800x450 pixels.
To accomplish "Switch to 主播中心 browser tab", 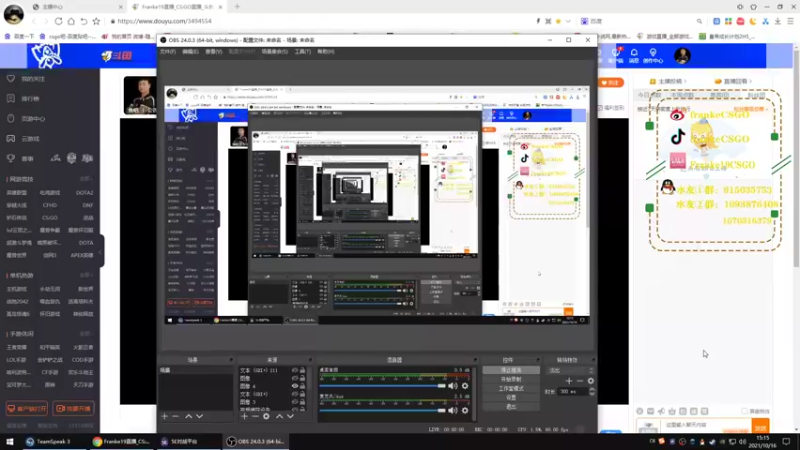I will (78, 7).
